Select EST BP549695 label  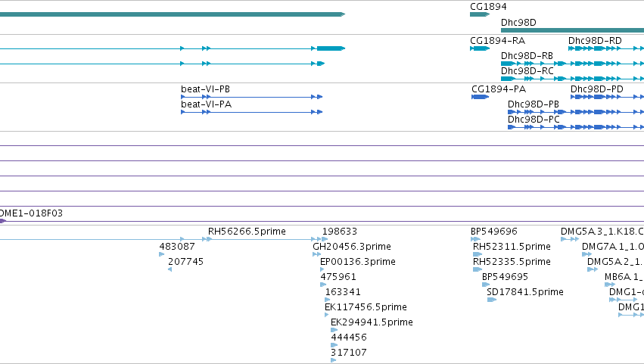click(505, 277)
